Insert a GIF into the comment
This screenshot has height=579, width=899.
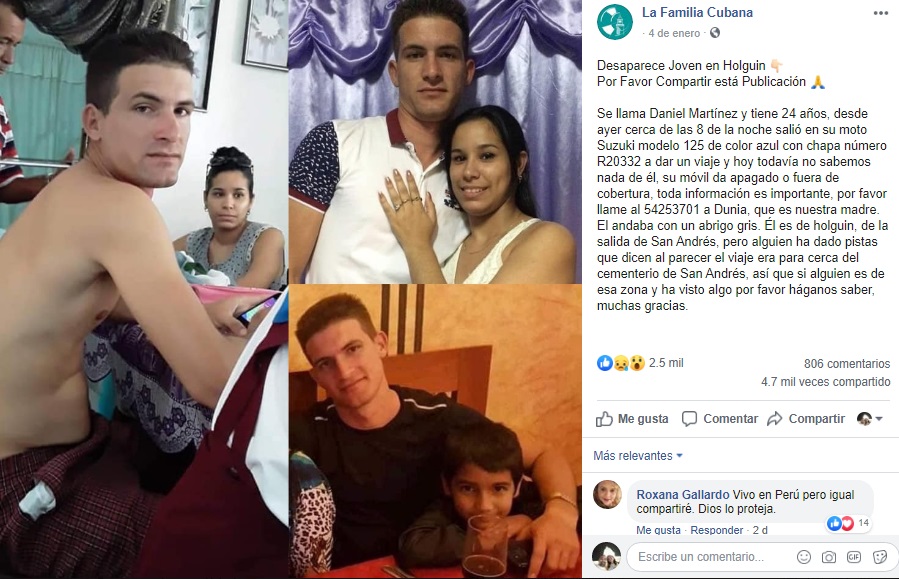pos(854,557)
